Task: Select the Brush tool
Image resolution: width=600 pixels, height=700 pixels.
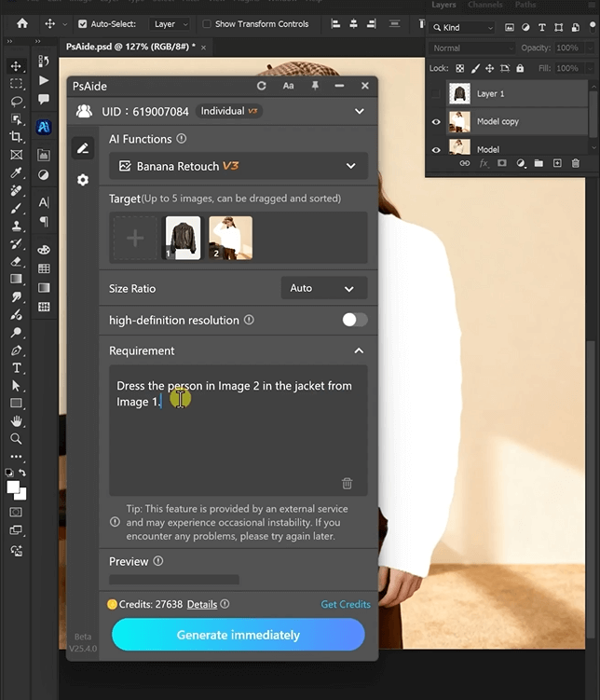Action: [16, 208]
